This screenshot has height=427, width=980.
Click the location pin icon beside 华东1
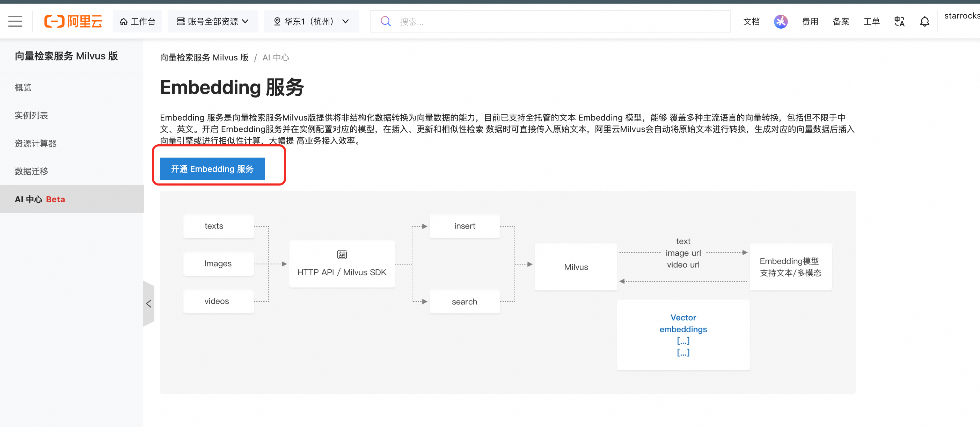277,22
